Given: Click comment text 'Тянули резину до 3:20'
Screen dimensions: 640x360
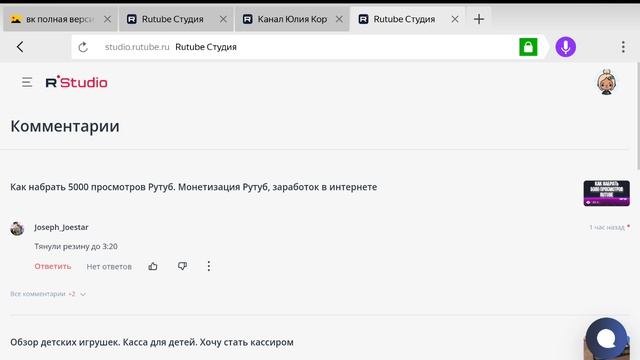Looking at the screenshot, I should (x=76, y=247).
